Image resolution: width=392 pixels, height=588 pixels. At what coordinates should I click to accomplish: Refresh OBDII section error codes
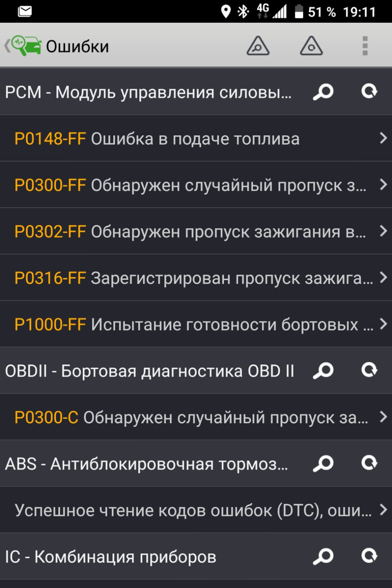tap(369, 370)
